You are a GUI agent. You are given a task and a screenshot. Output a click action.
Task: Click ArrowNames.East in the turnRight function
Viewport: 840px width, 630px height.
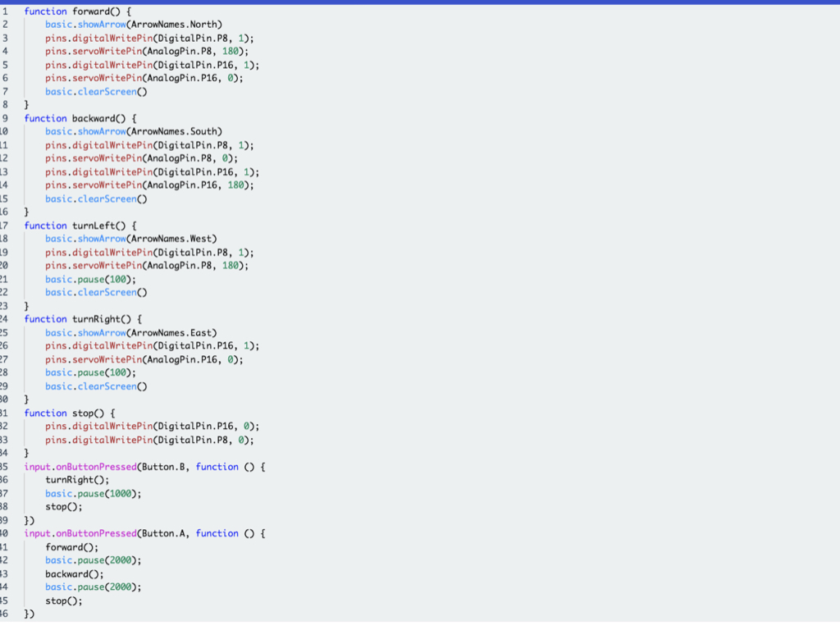point(171,333)
